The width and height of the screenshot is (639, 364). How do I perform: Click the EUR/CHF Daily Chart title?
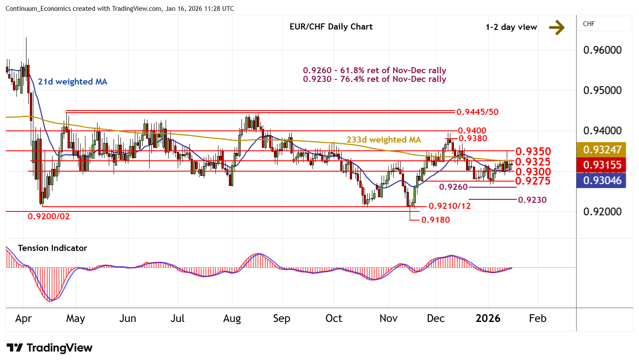click(x=331, y=26)
